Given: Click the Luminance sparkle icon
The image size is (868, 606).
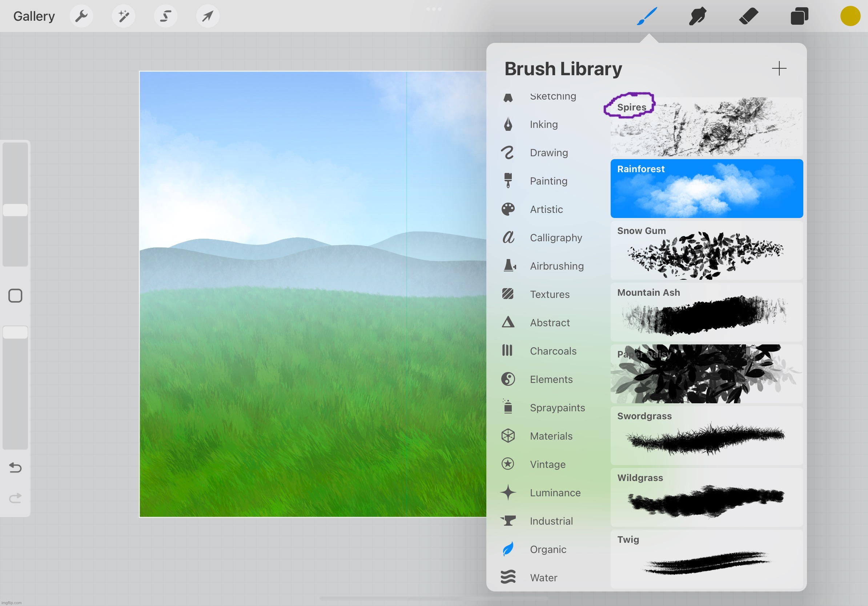Looking at the screenshot, I should [508, 492].
